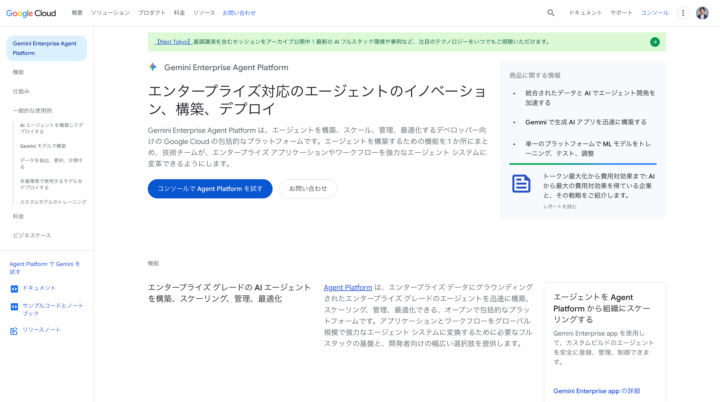Click the 商品に関する情報 heading

(535, 75)
